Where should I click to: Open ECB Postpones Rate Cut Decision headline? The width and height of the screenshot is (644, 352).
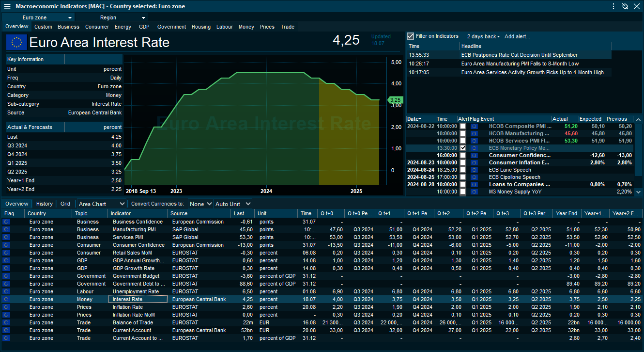pos(519,55)
